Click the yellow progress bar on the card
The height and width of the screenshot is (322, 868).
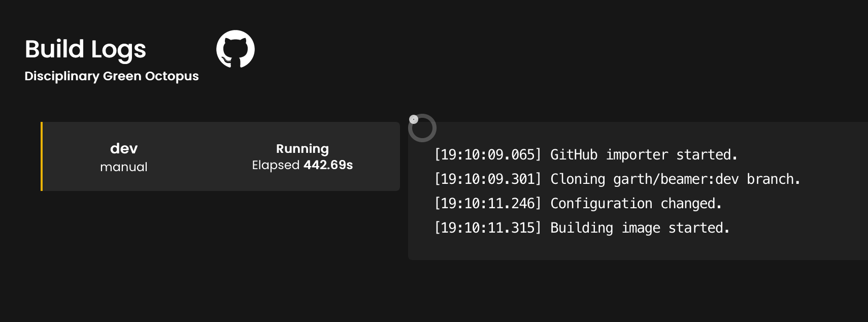click(42, 156)
